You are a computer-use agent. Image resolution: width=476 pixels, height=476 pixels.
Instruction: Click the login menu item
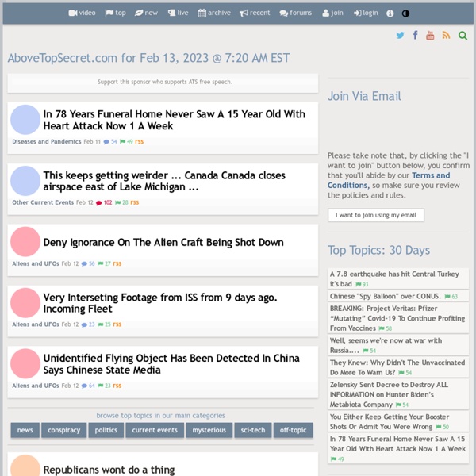click(x=366, y=13)
